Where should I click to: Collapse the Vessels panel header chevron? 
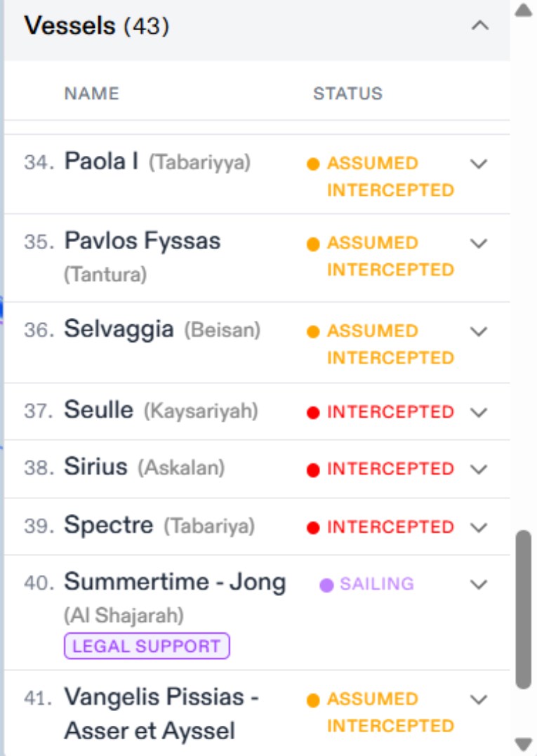click(x=479, y=27)
